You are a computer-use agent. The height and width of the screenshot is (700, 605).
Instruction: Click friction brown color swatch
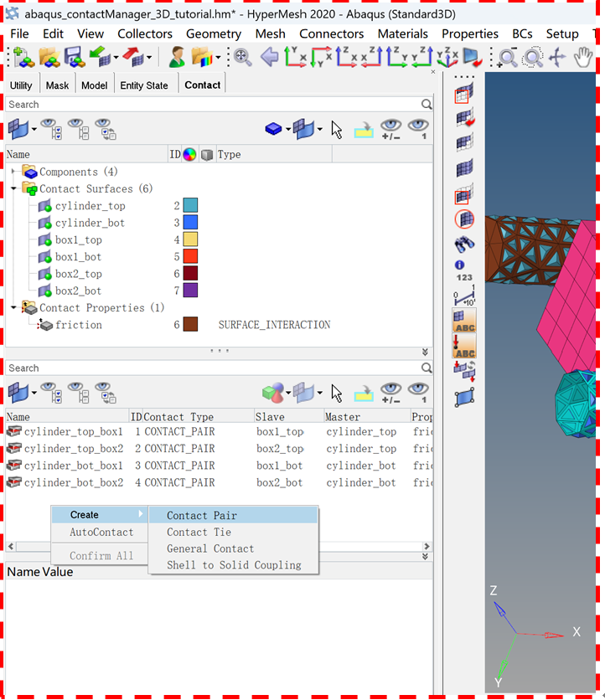pos(190,324)
